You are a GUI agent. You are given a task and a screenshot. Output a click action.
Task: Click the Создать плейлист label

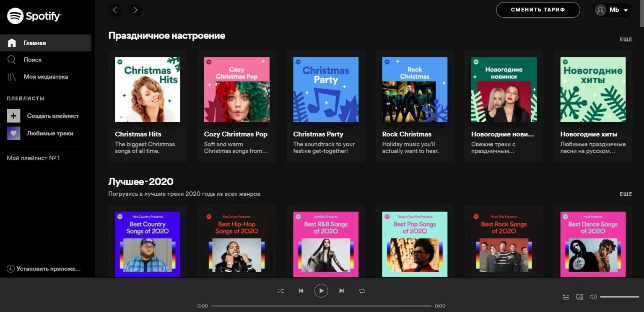click(x=53, y=116)
